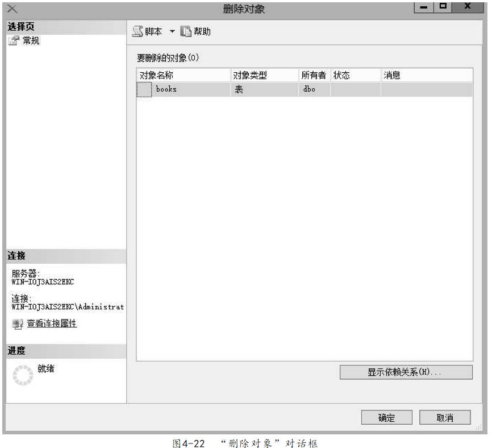Viewport: 492px width, 448px height.
Task: Cancel the dialog with 取消
Action: 444,417
